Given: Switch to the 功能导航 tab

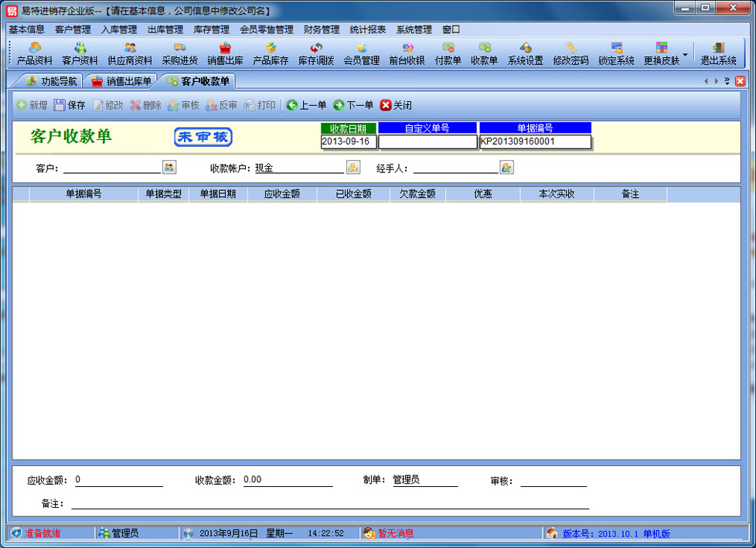Looking at the screenshot, I should tap(52, 81).
